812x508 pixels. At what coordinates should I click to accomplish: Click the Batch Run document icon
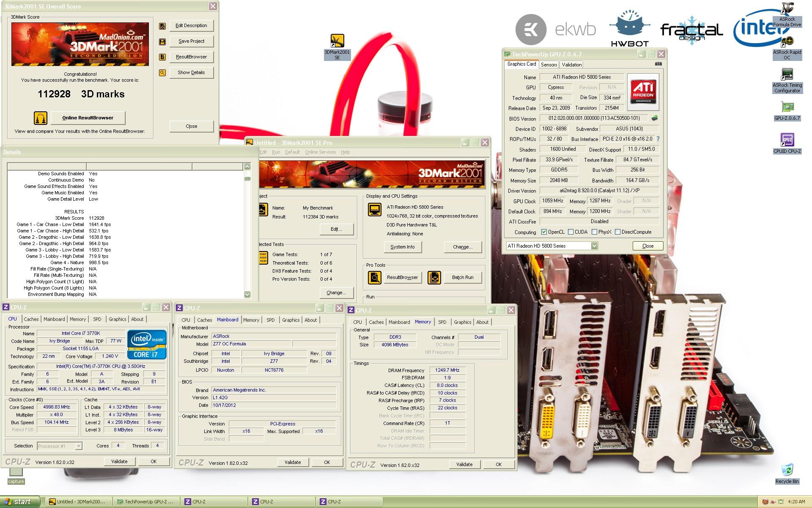[434, 278]
